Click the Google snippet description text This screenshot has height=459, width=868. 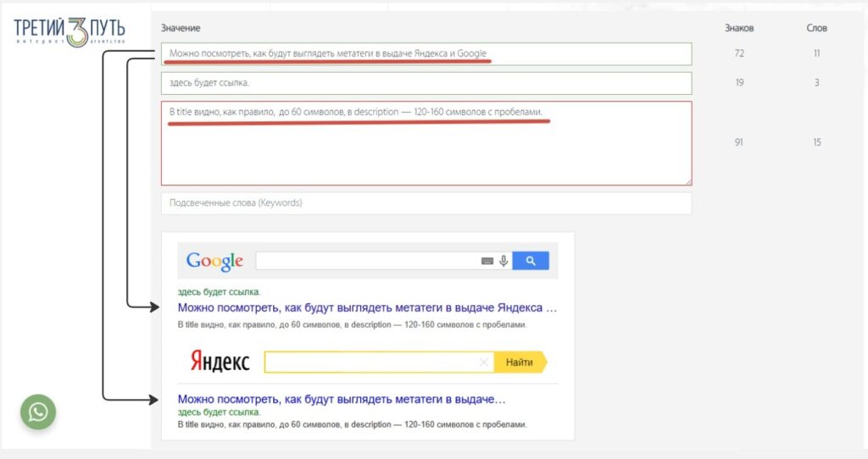352,324
